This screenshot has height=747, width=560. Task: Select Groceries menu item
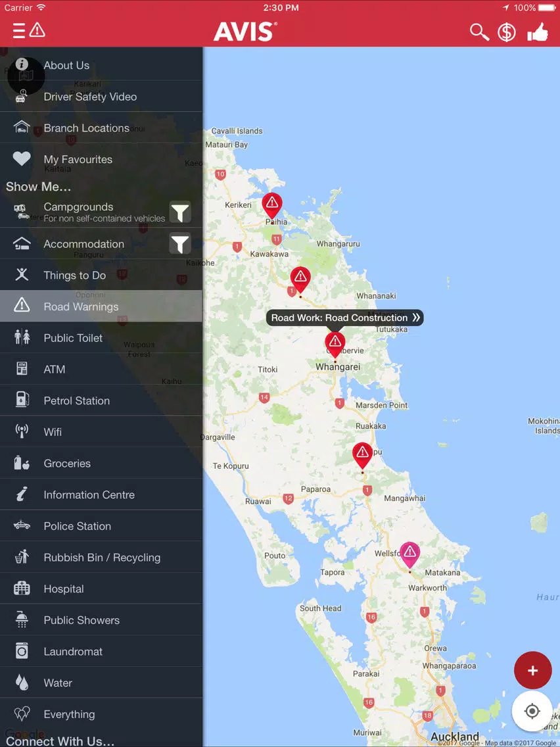(x=101, y=463)
